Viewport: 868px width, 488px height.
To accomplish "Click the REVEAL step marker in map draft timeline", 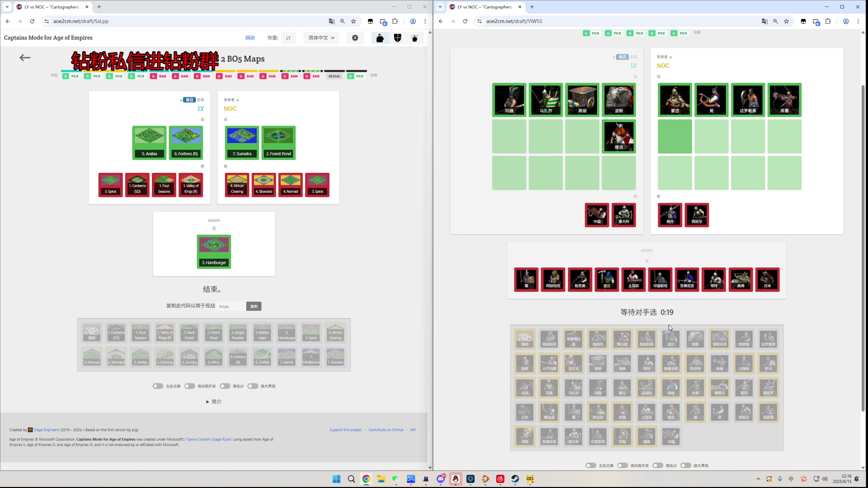I will pos(334,76).
